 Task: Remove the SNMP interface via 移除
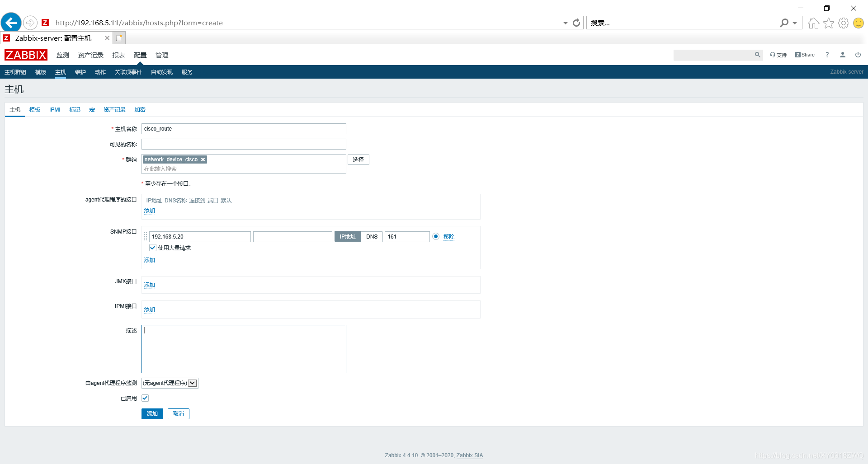coord(449,237)
